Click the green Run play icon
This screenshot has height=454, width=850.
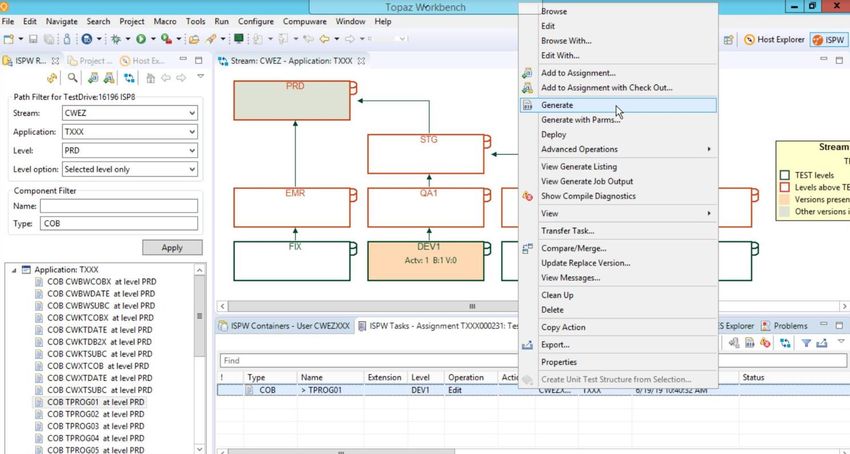pyautogui.click(x=141, y=39)
